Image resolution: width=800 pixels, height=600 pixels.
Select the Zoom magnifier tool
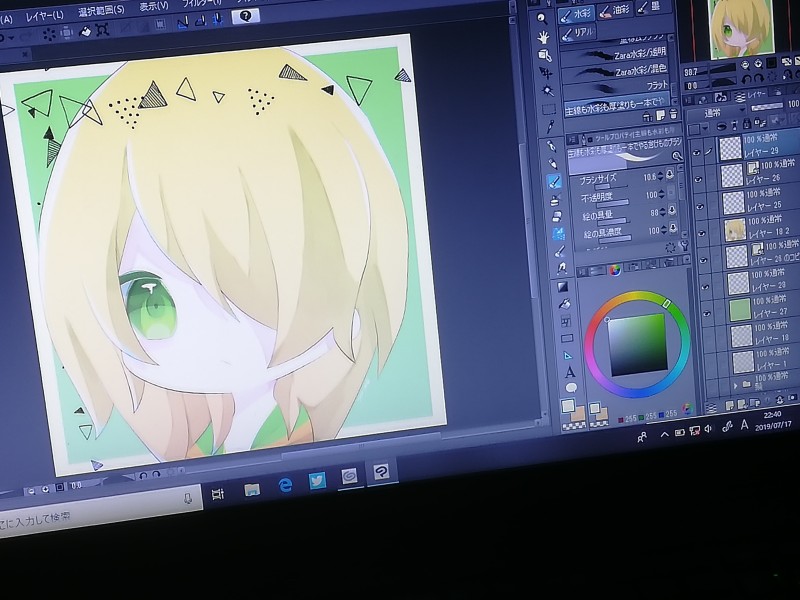pos(541,19)
